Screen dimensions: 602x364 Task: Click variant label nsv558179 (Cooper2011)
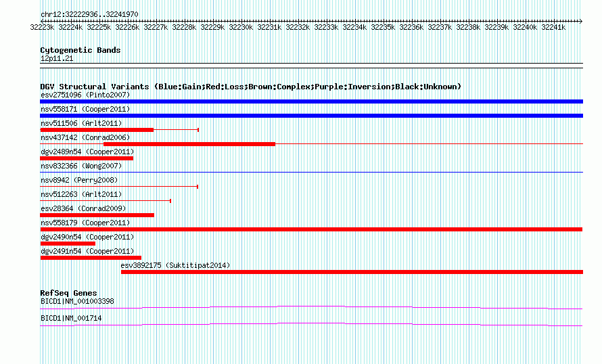85,223
